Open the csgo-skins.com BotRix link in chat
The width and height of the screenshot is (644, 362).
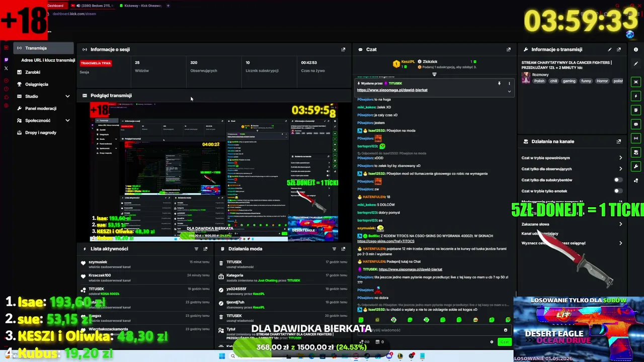tap(385, 241)
